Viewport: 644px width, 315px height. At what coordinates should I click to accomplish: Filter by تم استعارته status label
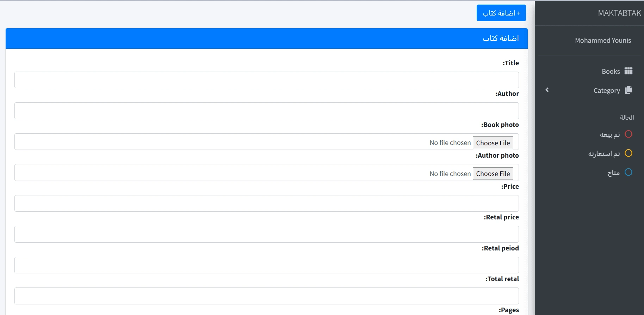tap(604, 153)
